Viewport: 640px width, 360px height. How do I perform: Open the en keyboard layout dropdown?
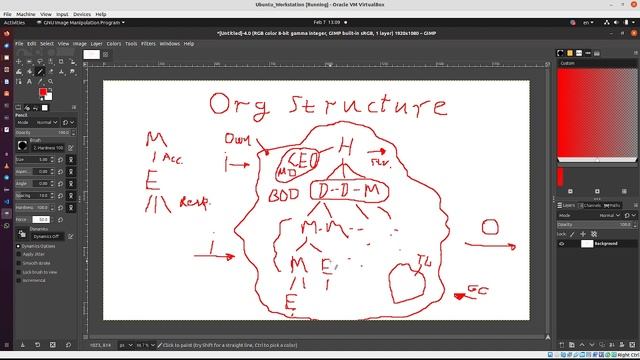point(588,22)
